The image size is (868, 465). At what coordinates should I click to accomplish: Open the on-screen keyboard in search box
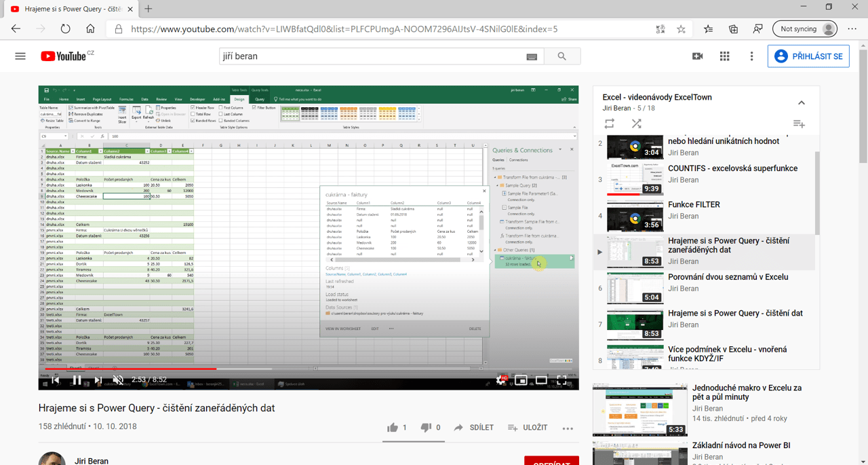point(532,57)
